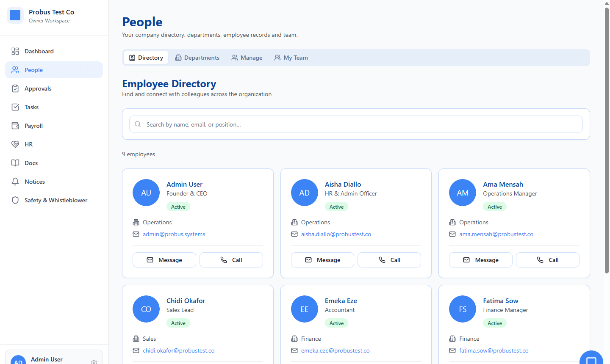The width and height of the screenshot is (610, 364).
Task: Click the EE avatar of Emeka Eze
Action: coord(305,309)
